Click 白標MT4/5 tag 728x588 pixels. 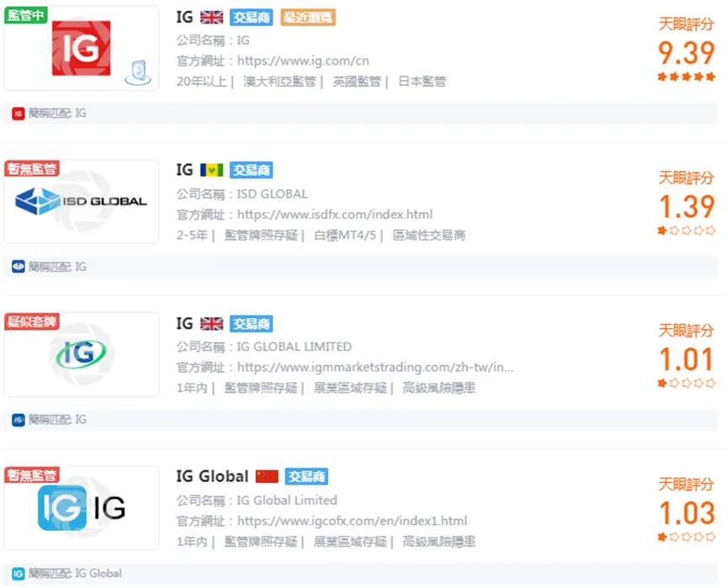tap(345, 236)
